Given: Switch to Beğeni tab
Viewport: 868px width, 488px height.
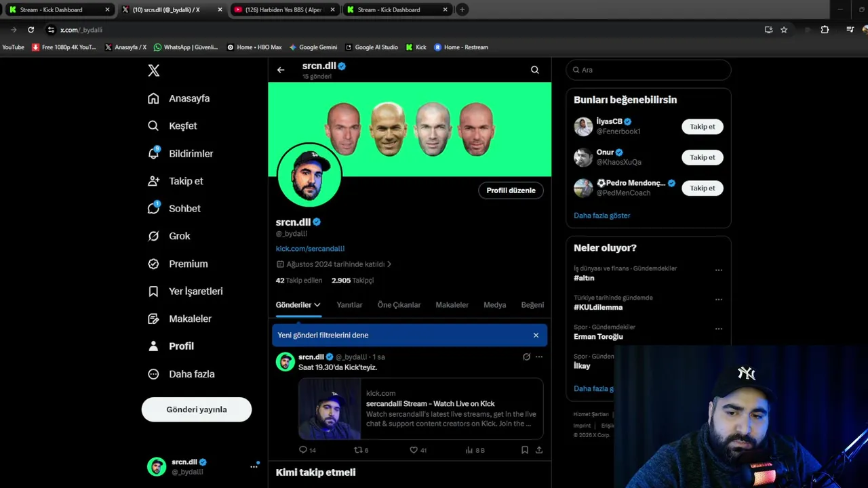Looking at the screenshot, I should click(x=532, y=305).
